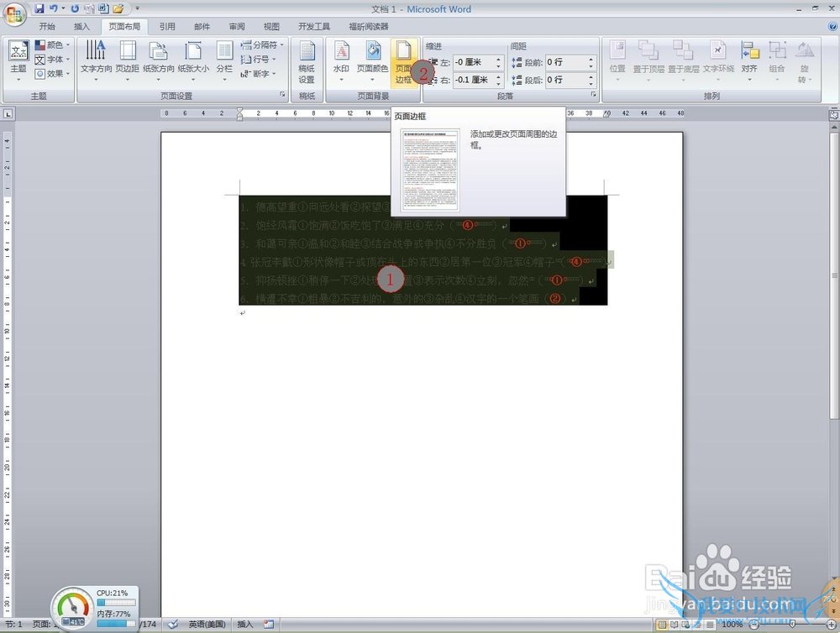Click 英语(美国) language in status bar

point(207,625)
